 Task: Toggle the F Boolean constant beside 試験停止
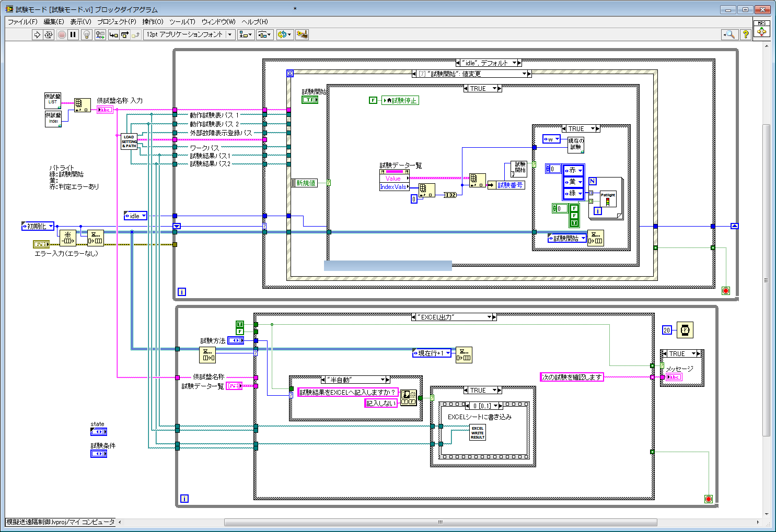(x=373, y=100)
